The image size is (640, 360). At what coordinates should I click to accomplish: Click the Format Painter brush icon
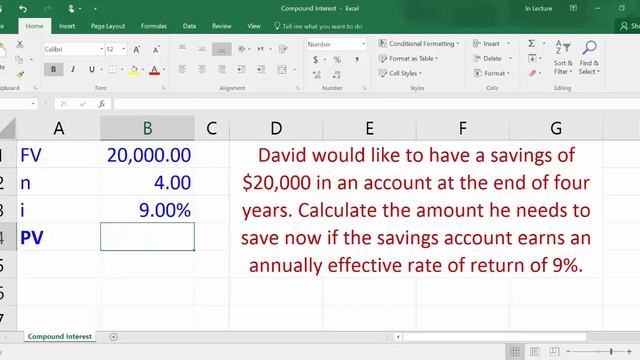point(20,74)
